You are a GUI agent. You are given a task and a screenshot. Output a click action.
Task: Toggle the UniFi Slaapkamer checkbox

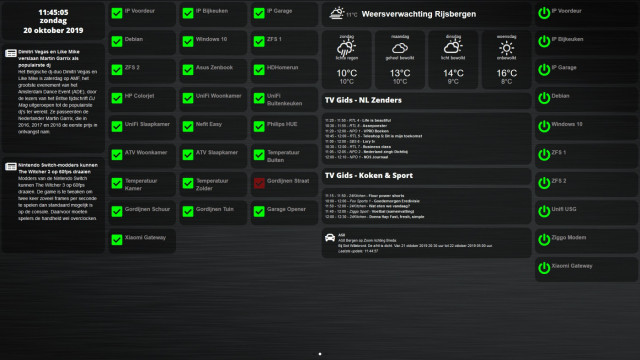tap(117, 127)
